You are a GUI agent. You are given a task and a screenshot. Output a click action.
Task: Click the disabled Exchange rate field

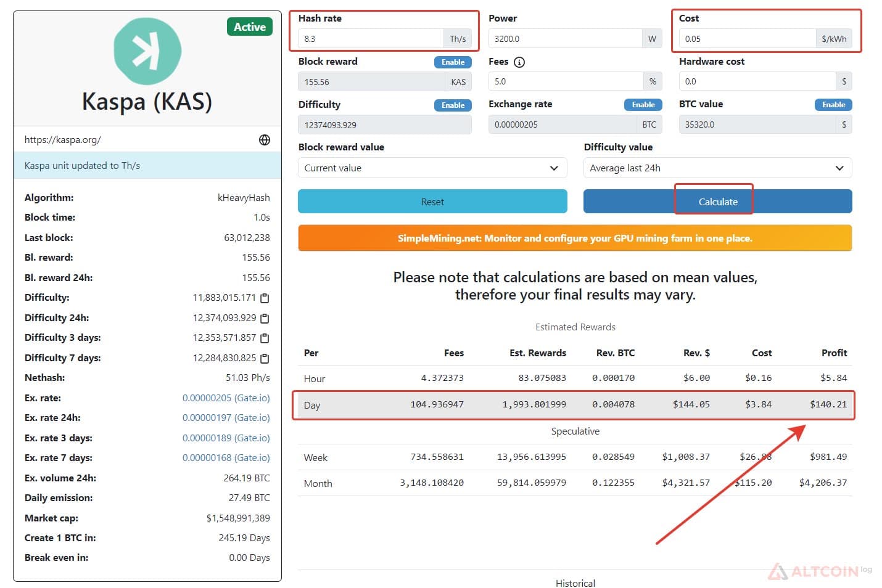coord(562,125)
